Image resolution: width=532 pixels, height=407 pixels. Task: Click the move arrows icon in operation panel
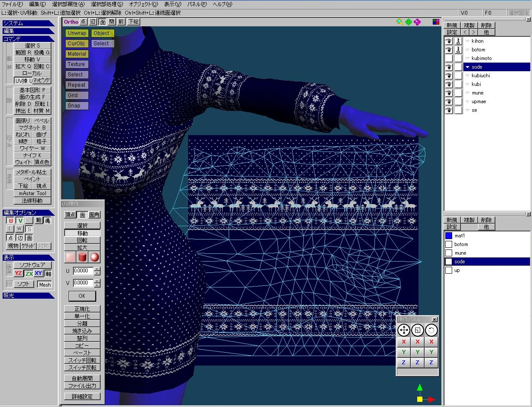403,331
